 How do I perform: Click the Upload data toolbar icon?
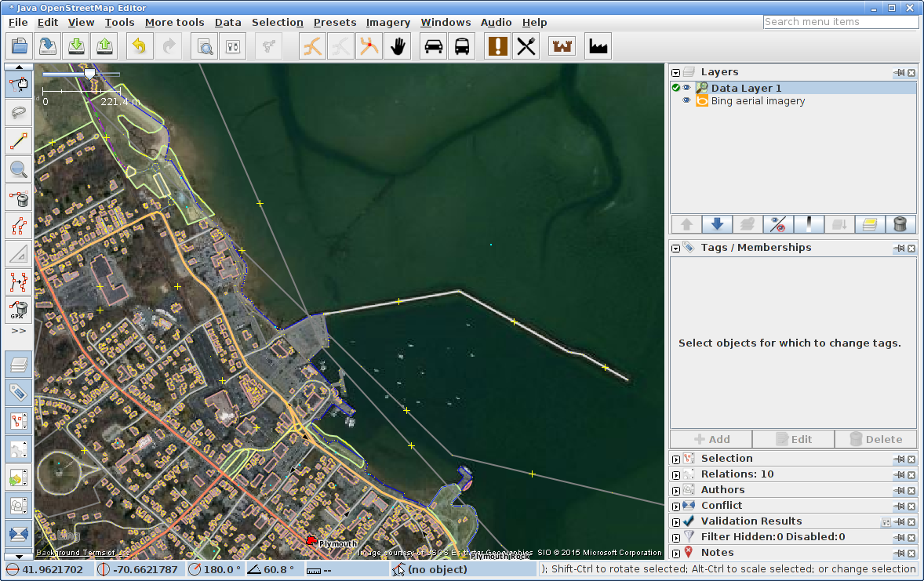pyautogui.click(x=105, y=46)
